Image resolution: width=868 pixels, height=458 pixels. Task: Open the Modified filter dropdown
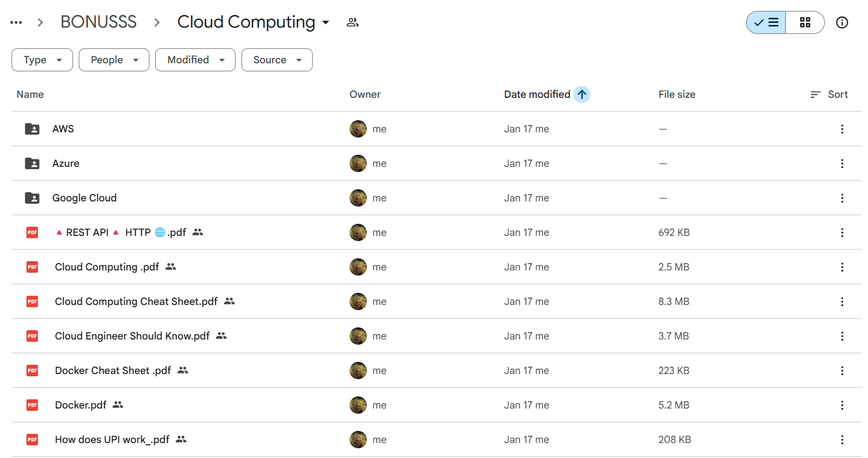[195, 60]
